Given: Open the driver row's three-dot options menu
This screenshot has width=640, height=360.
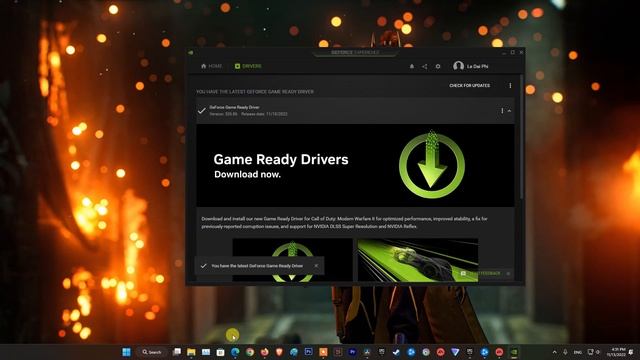Looking at the screenshot, I should point(502,111).
